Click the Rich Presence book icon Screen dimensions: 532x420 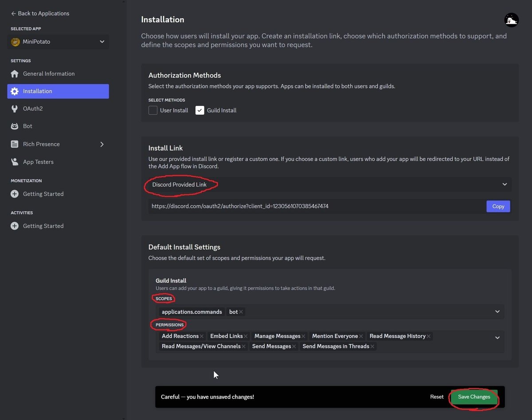click(15, 144)
